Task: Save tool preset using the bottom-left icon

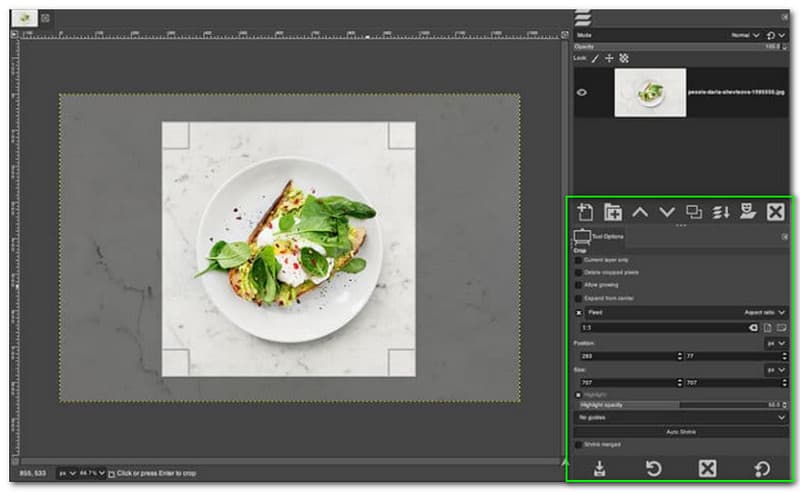Action: (600, 468)
